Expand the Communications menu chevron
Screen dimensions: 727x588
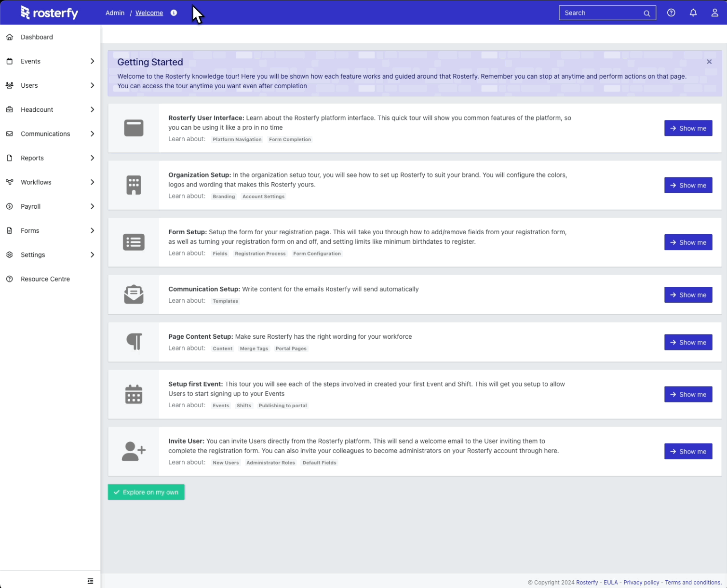click(92, 134)
